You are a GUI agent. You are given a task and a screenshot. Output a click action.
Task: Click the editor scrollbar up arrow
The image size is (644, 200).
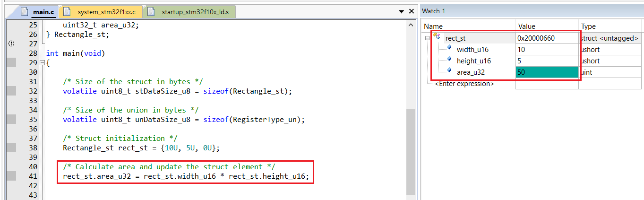pos(411,24)
